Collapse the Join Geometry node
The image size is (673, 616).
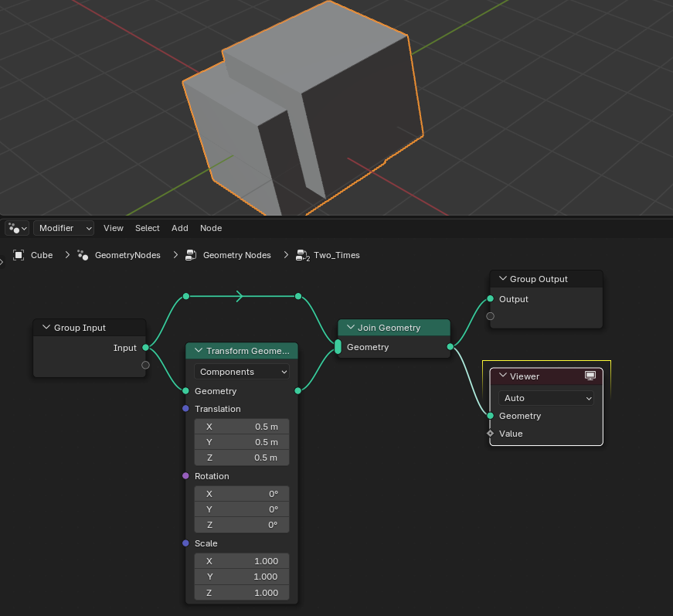click(x=351, y=327)
